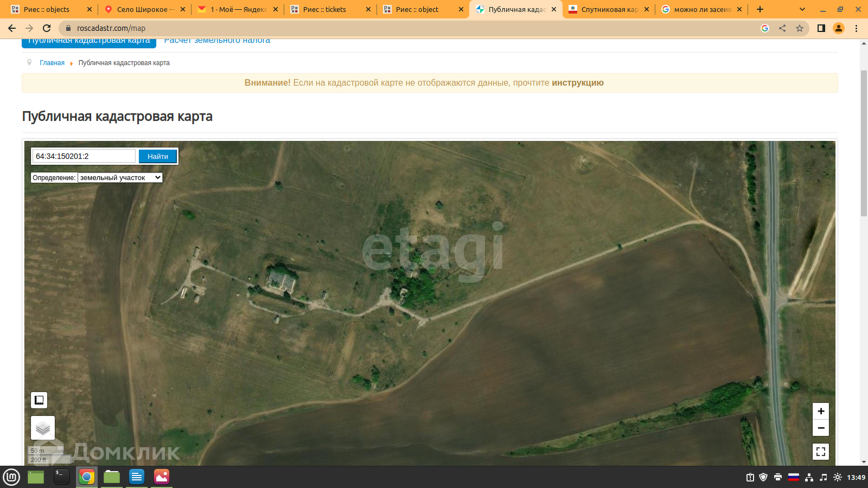Click the site lock icon in address bar
The height and width of the screenshot is (488, 868).
tap(68, 28)
